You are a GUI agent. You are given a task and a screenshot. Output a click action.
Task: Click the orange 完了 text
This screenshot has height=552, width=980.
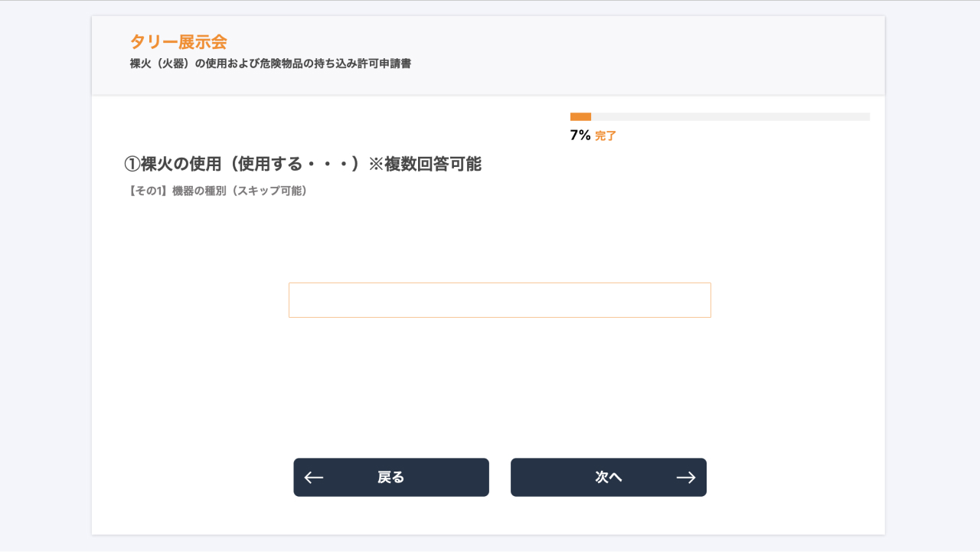click(x=606, y=136)
